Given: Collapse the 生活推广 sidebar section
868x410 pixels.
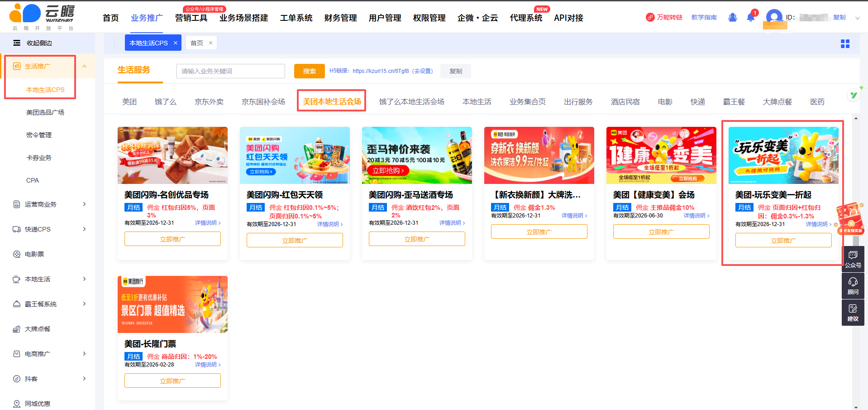Looking at the screenshot, I should 84,66.
